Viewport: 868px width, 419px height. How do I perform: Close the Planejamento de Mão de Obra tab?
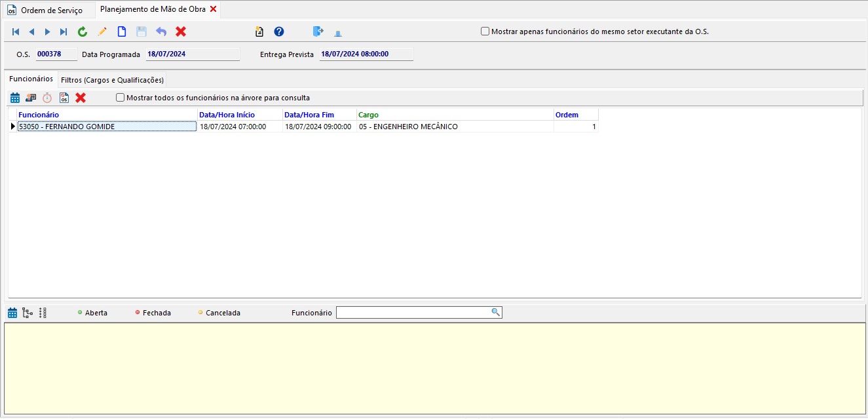tap(214, 9)
